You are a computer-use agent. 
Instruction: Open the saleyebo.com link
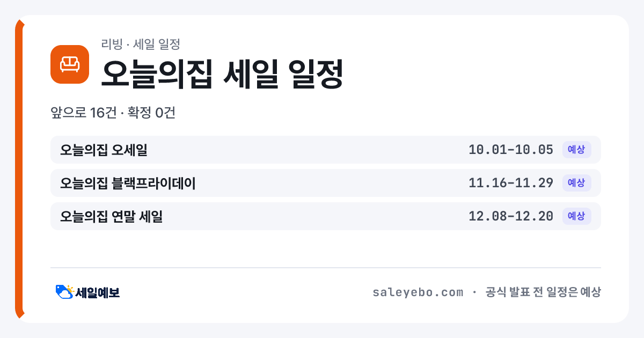tap(418, 292)
